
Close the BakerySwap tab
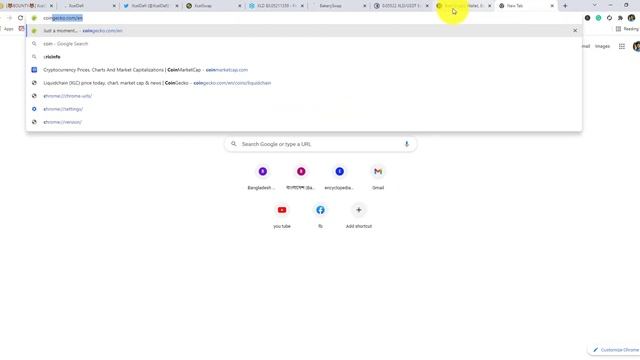(x=365, y=6)
